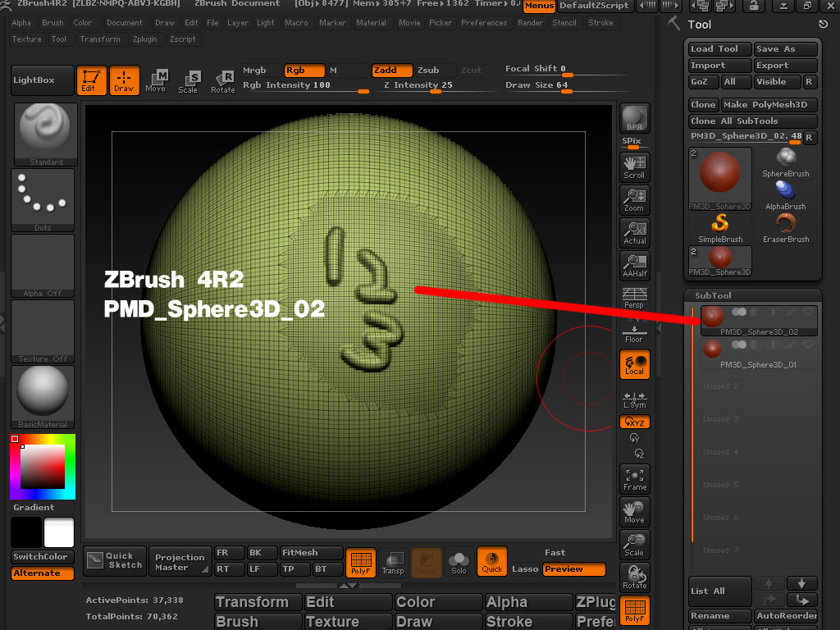Image resolution: width=840 pixels, height=630 pixels.
Task: Toggle Rgb color mode
Action: coord(304,71)
